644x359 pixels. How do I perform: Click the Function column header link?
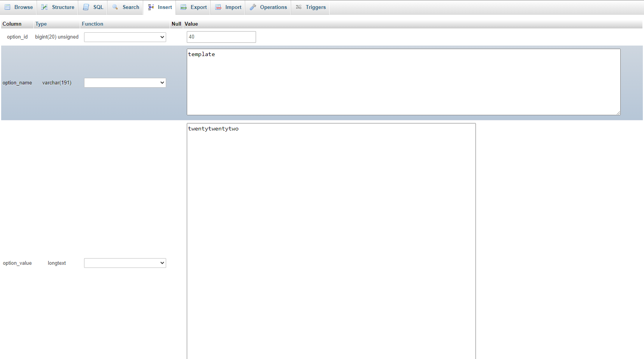93,24
